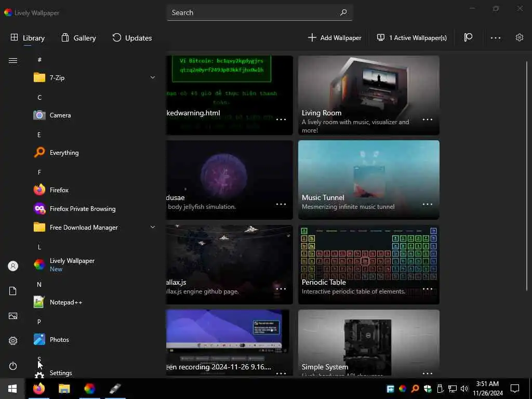Click the E letter group header
532x399 pixels.
coord(39,135)
